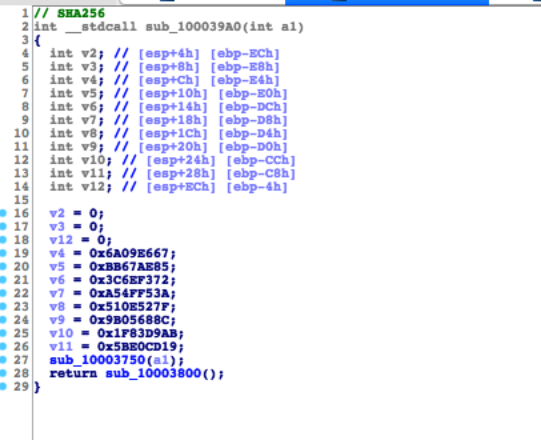Click breakpoint marker beside line 29
The width and height of the screenshot is (542, 440).
coord(3,386)
